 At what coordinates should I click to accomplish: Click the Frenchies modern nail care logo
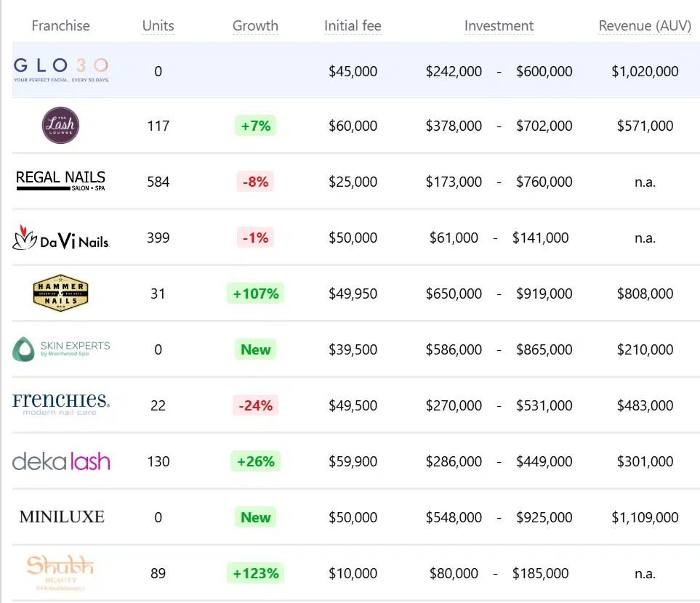coord(61,405)
